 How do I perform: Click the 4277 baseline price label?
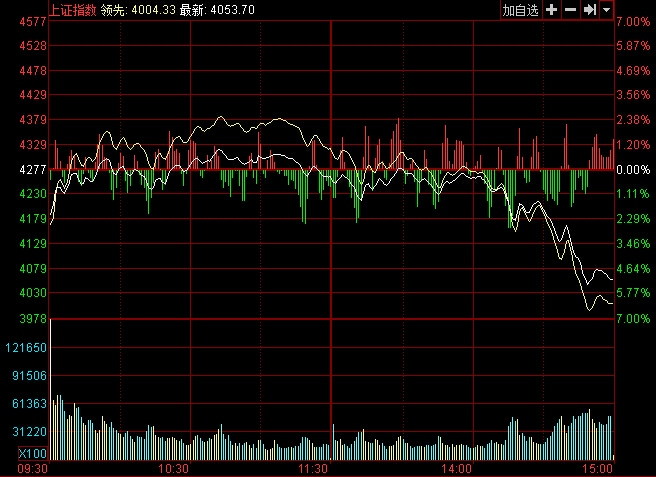click(33, 169)
